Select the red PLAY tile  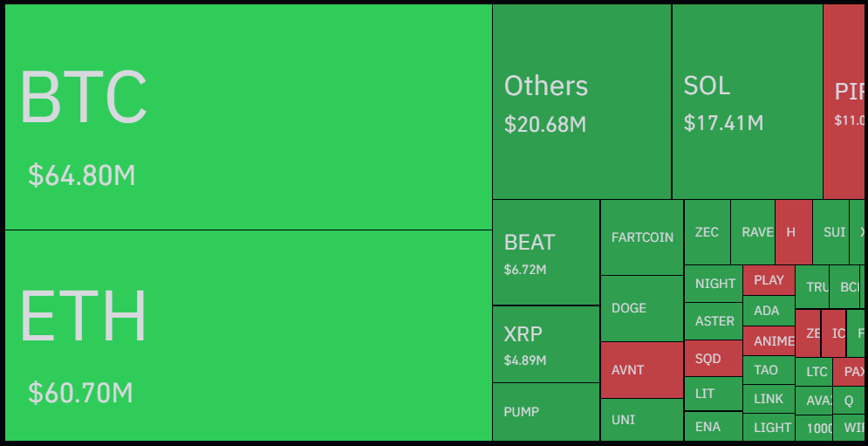click(769, 280)
